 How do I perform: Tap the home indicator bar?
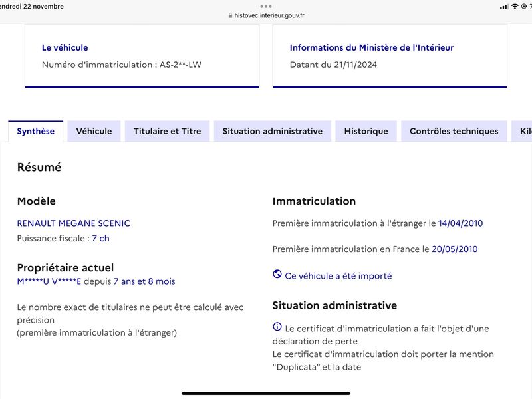(x=266, y=394)
